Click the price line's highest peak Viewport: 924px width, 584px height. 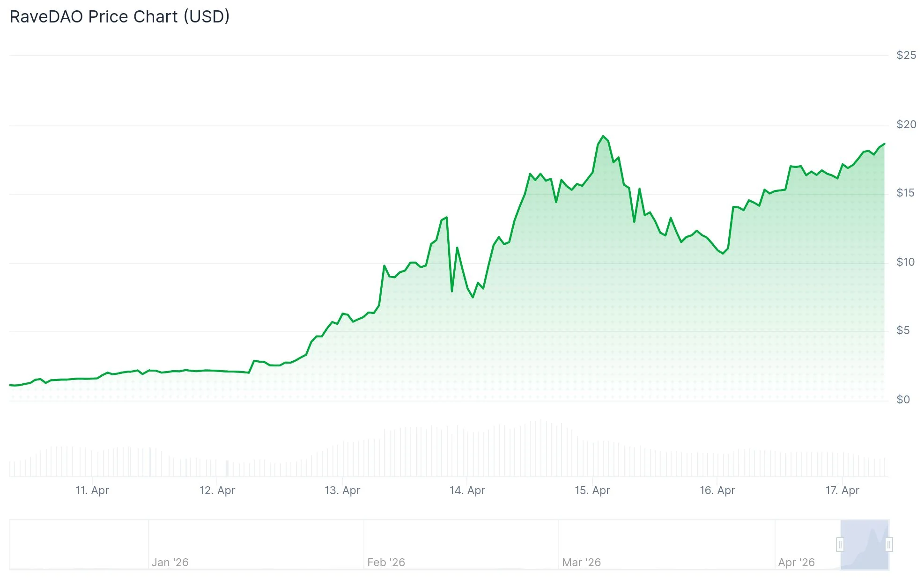click(603, 137)
